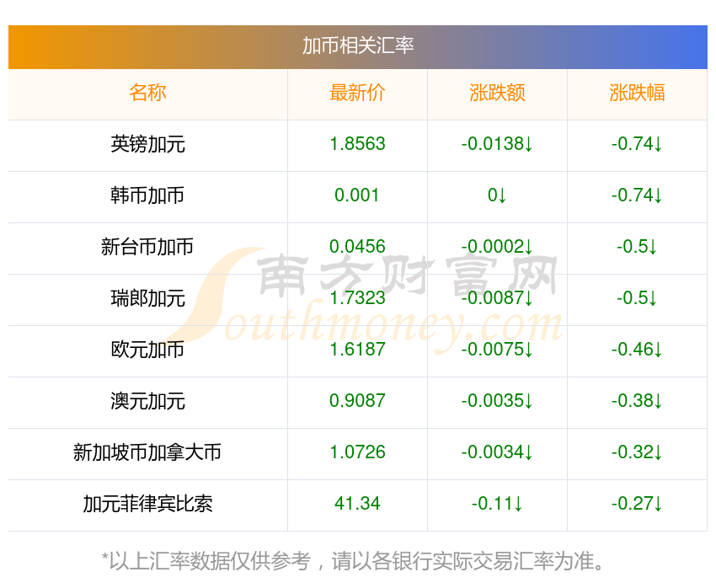716x588 pixels.
Task: Open the 欧元加币 currency pair
Action: [147, 350]
